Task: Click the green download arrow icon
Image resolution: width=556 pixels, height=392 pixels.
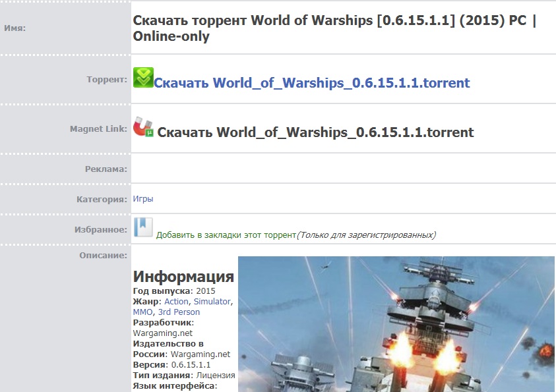Action: [143, 78]
